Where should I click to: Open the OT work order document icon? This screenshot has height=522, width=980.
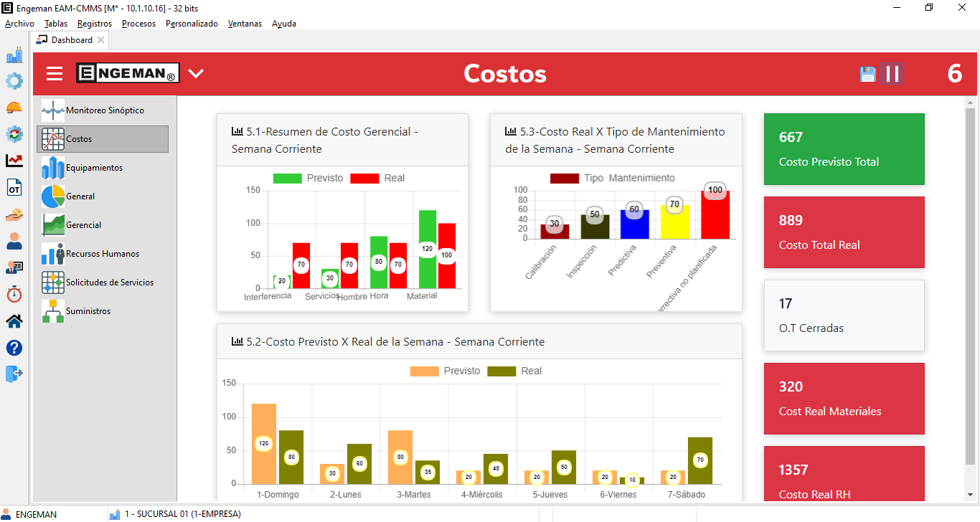click(14, 188)
